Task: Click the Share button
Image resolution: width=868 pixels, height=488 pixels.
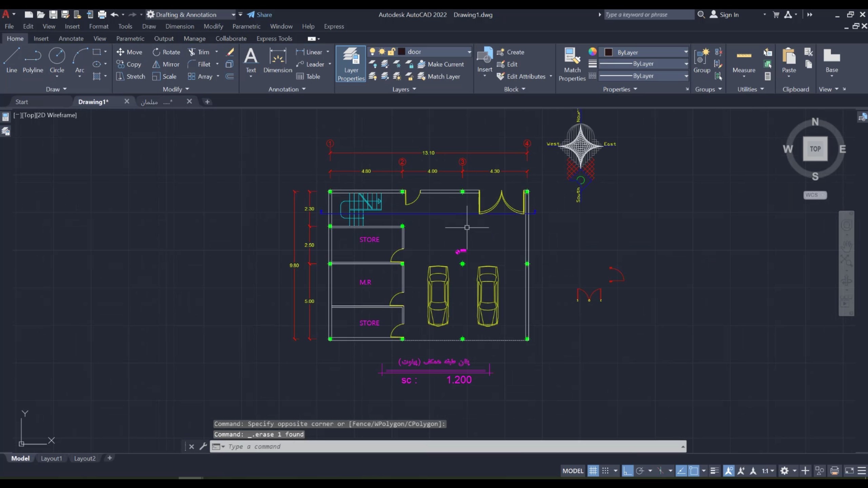Action: point(259,15)
